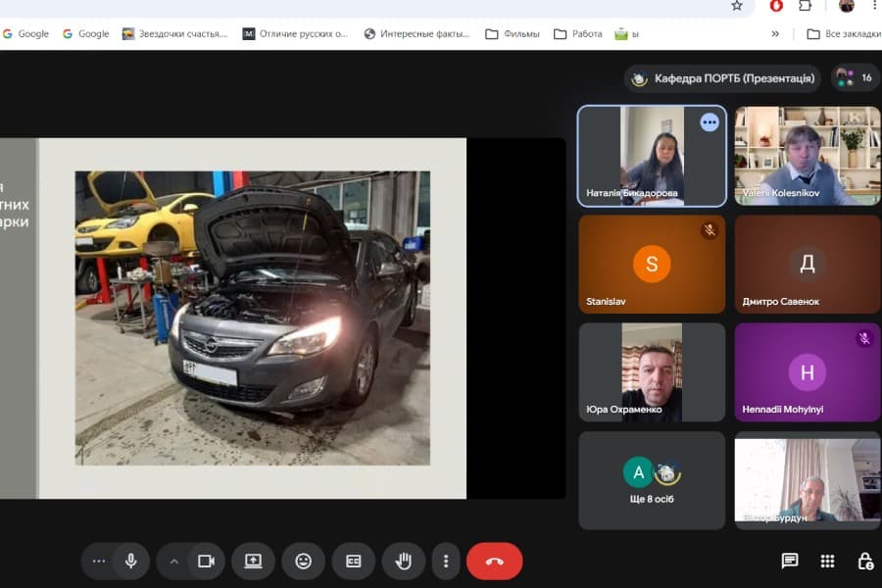Open the browser profile avatar
Viewport: 882px width, 588px height.
[847, 6]
